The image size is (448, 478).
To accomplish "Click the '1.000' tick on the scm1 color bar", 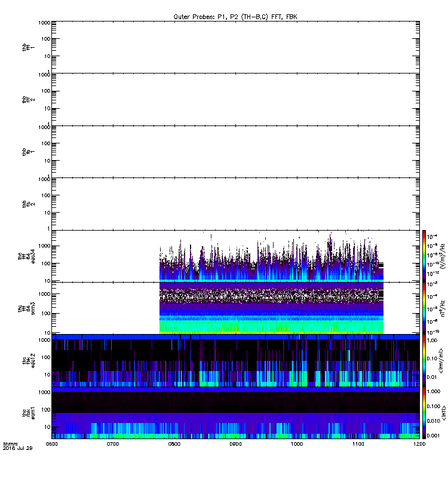I will click(x=434, y=391).
